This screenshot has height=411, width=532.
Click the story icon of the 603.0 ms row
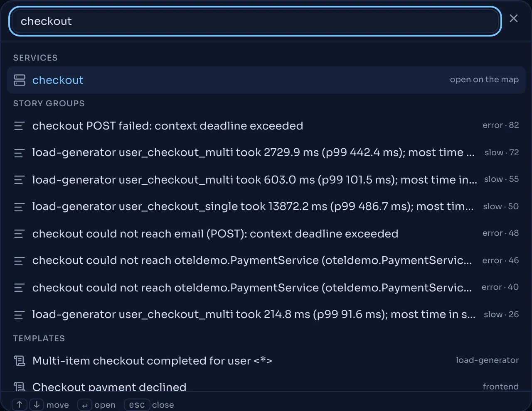pyautogui.click(x=20, y=180)
